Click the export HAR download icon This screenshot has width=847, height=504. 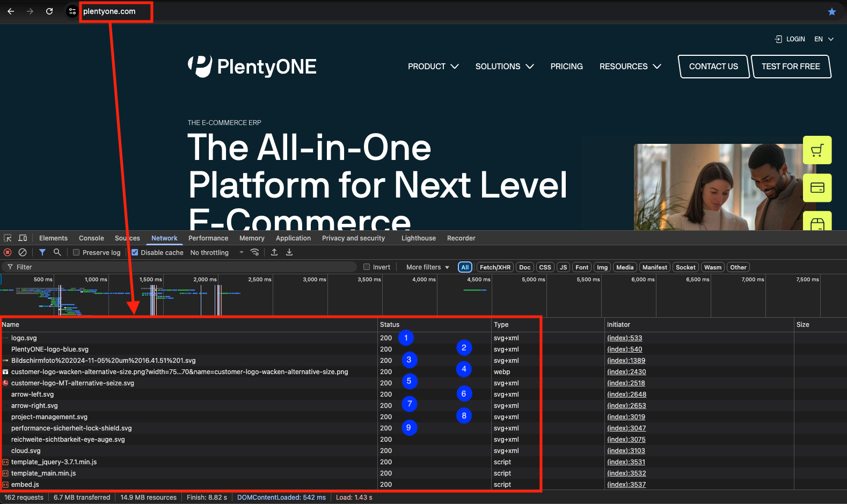(289, 252)
